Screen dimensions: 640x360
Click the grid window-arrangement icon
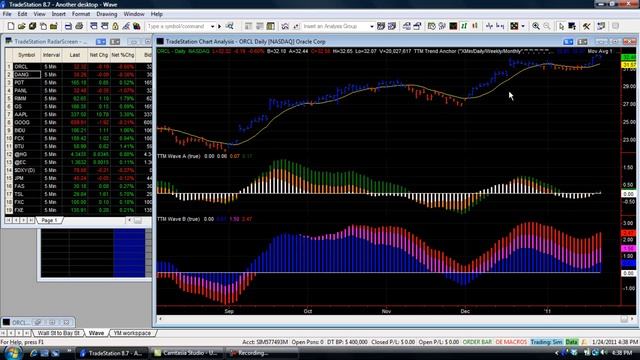click(x=514, y=26)
